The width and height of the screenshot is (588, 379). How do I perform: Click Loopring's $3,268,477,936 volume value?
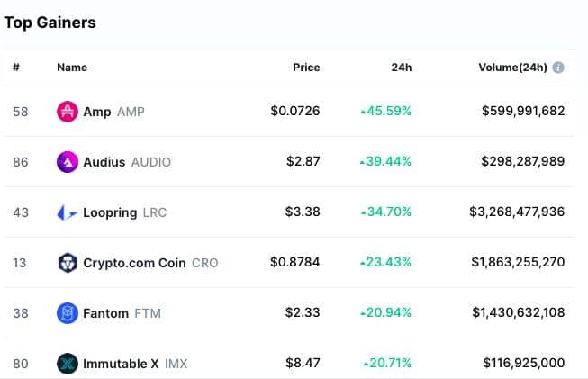coord(517,212)
